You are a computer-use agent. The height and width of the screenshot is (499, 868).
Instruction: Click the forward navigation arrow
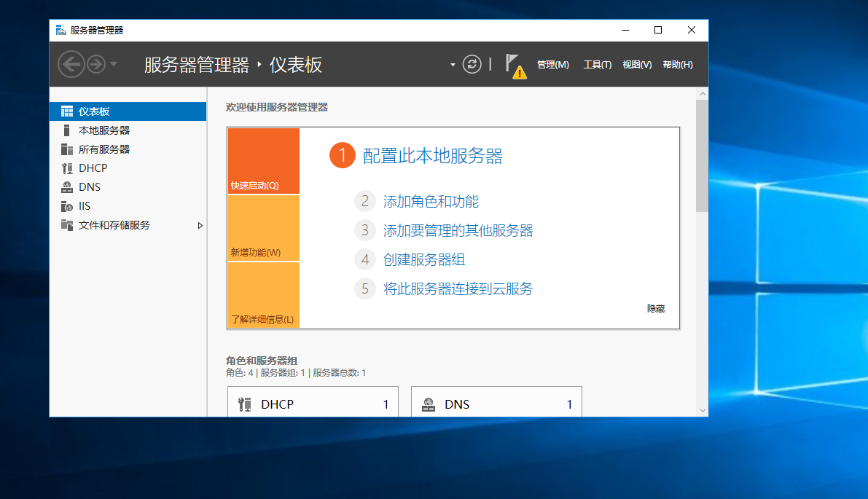(96, 64)
